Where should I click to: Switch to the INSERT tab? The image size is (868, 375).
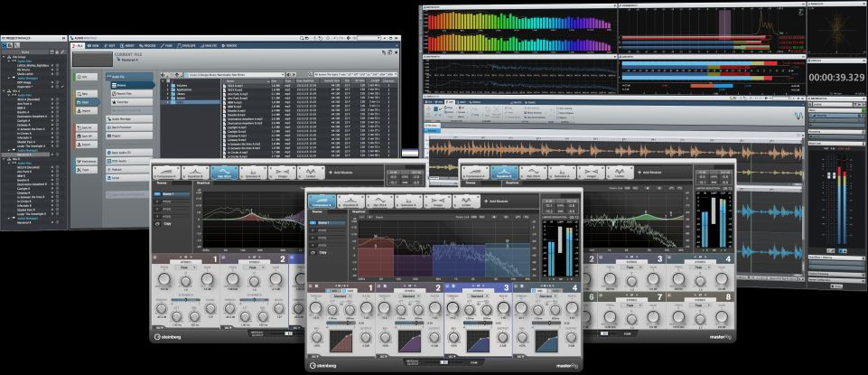point(127,45)
